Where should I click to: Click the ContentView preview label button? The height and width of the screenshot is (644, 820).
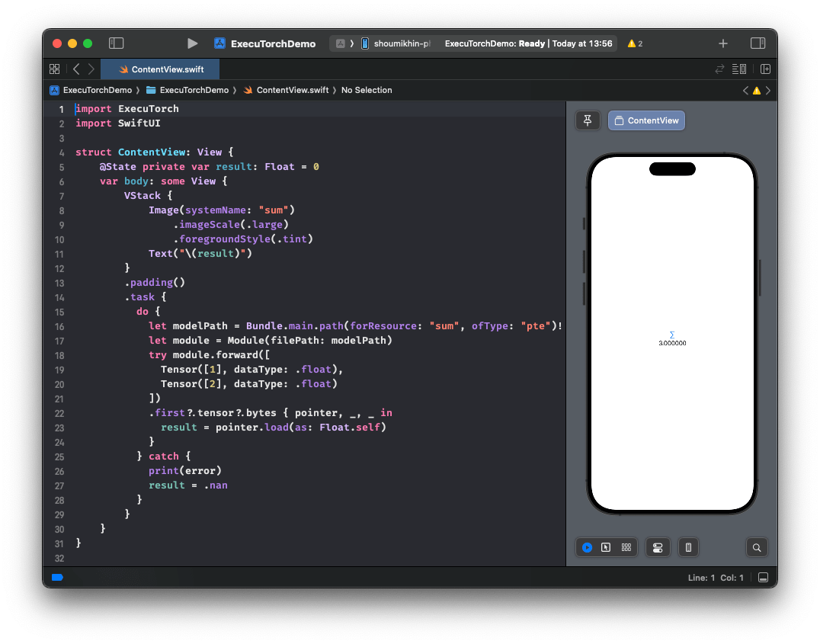coord(646,120)
